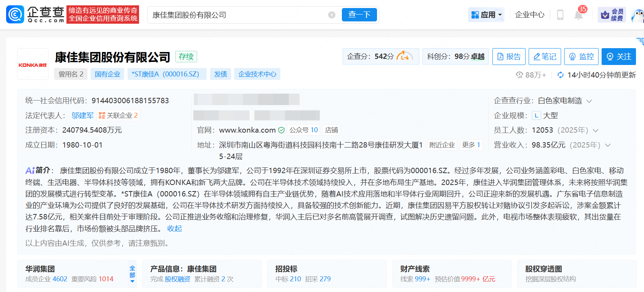Viewport: 644px width, 292px height.
Task: Open the 存续 status tag
Action: click(186, 57)
